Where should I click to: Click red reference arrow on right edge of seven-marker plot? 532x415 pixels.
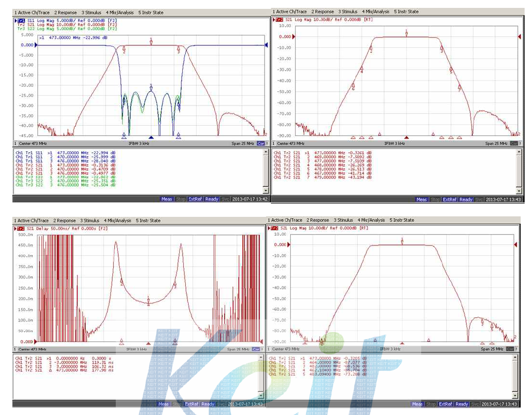tap(519, 37)
